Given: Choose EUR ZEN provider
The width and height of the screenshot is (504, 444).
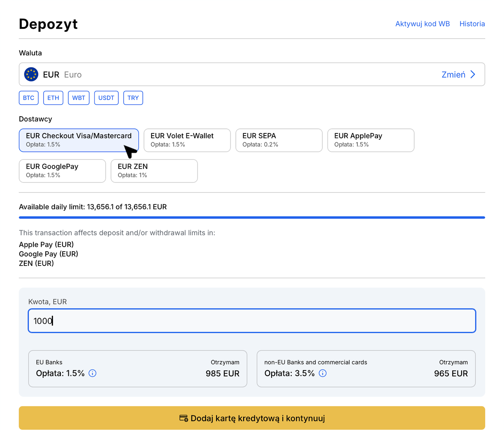Looking at the screenshot, I should click(154, 171).
